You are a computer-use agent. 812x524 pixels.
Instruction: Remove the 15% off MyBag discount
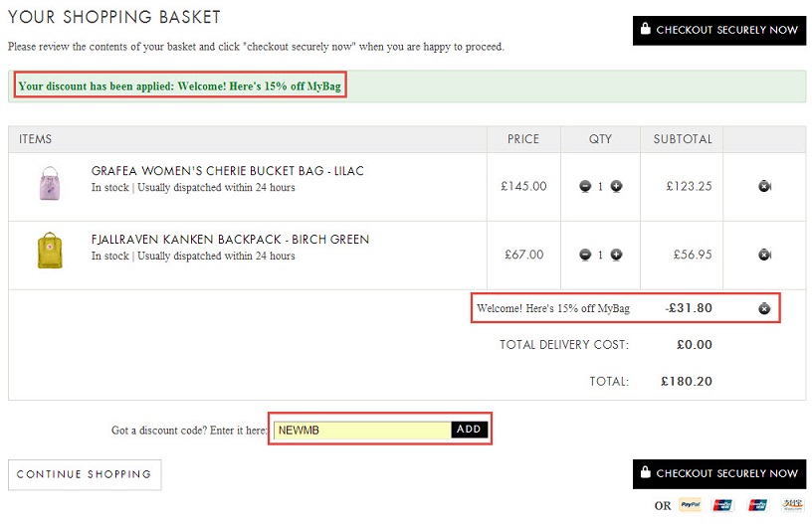tap(764, 308)
